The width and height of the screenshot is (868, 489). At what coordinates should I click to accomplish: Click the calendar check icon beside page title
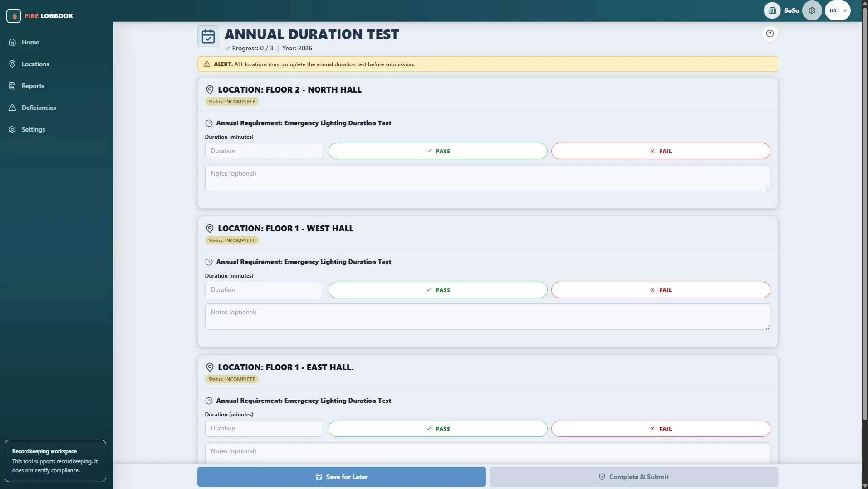tap(208, 36)
